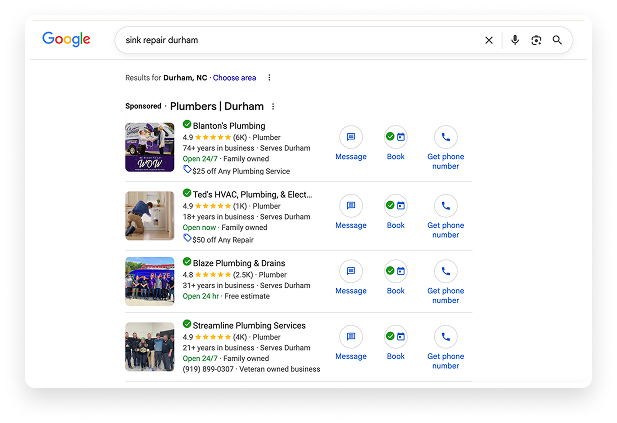Open Ted's HVAC, Plumbing, & Elect... listing
The width and height of the screenshot is (617, 423).
252,194
